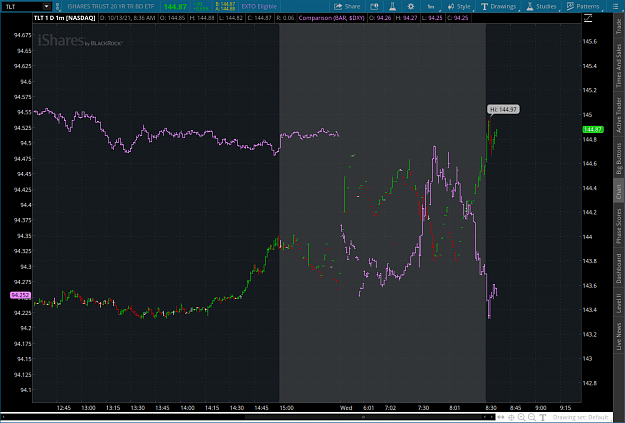Open the TLT symbol dropdown arrow
Screen dimensions: 625x423
pyautogui.click(x=47, y=6)
